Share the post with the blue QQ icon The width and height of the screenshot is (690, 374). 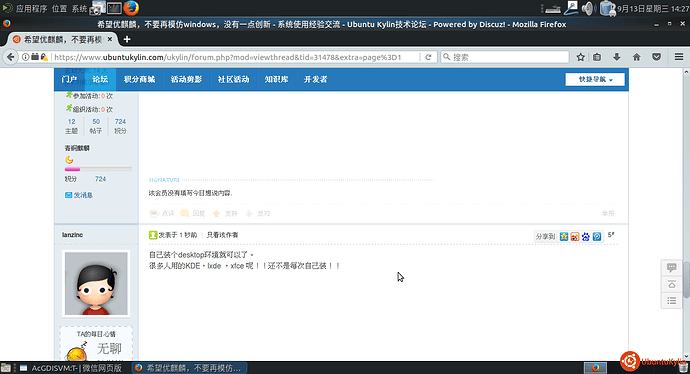tap(597, 236)
